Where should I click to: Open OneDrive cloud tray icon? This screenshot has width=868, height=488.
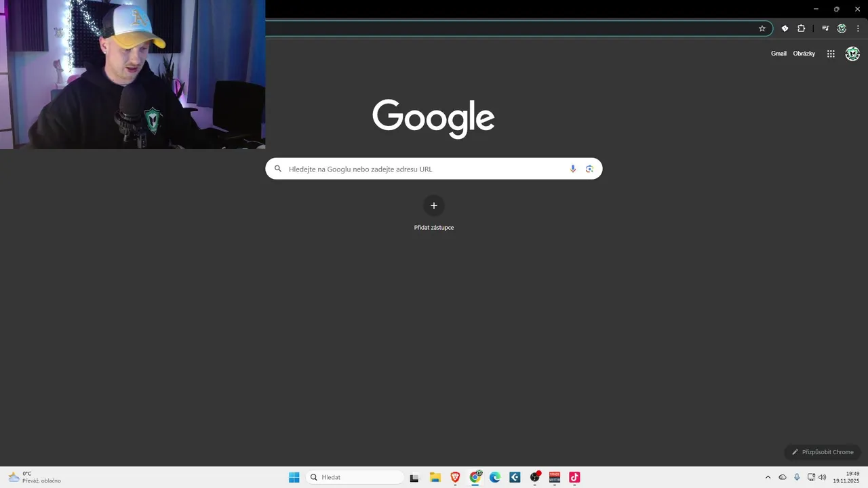(783, 477)
